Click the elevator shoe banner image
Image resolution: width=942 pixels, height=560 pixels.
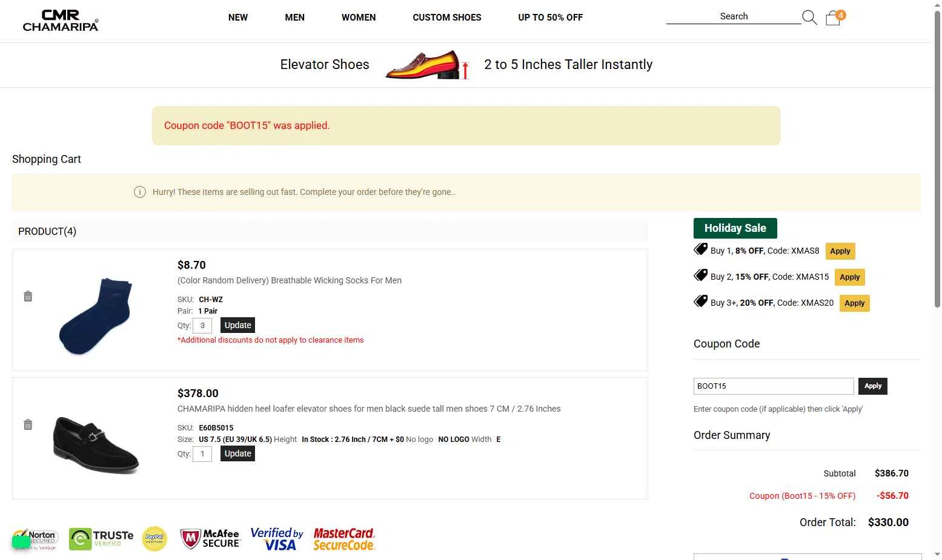pyautogui.click(x=427, y=65)
